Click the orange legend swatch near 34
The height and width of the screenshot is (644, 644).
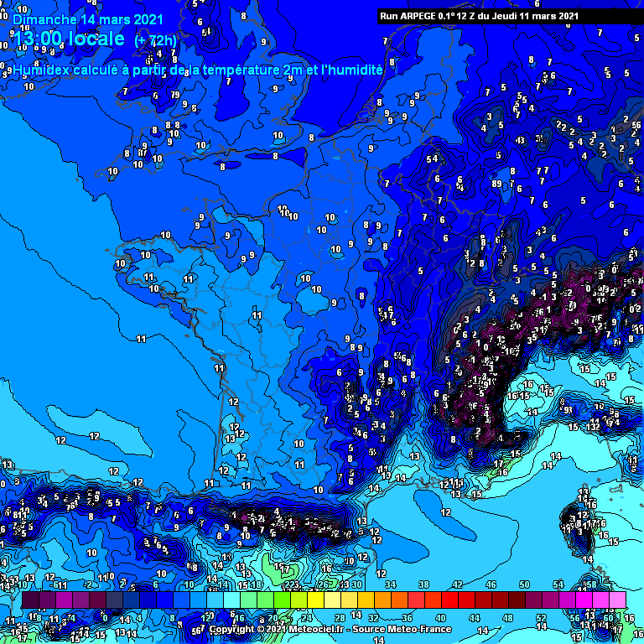coord(382,600)
